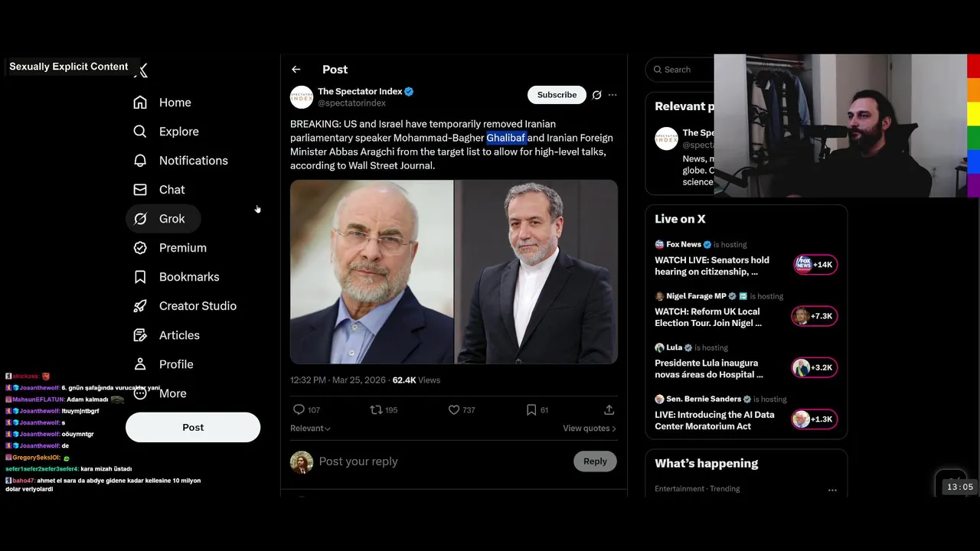This screenshot has height=551, width=980.
Task: Click the share icon on the post
Action: click(609, 410)
